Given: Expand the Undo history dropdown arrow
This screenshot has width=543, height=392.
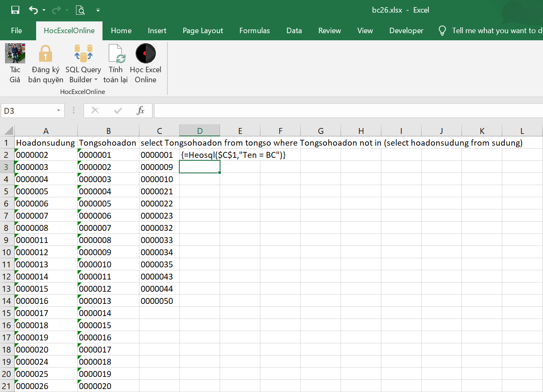Looking at the screenshot, I should coord(44,10).
